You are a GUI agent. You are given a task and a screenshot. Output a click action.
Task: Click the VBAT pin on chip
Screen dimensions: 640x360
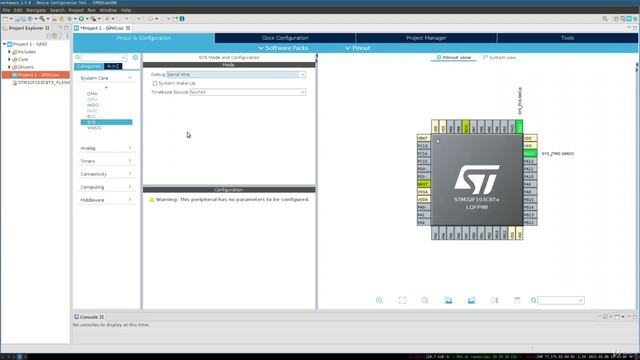[423, 138]
